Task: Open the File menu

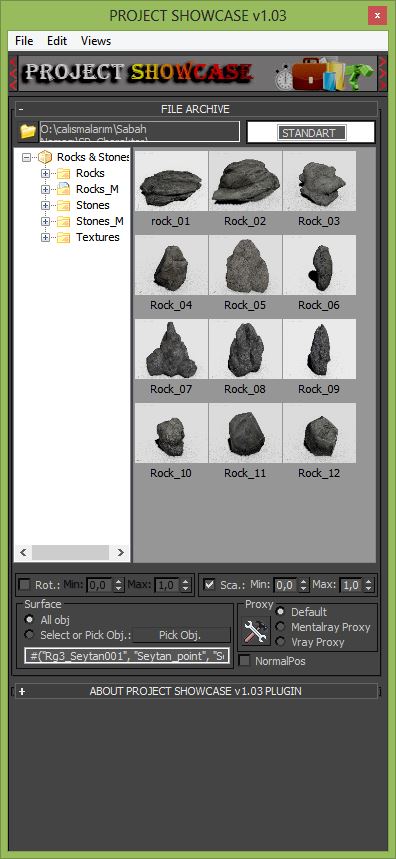Action: click(x=24, y=41)
